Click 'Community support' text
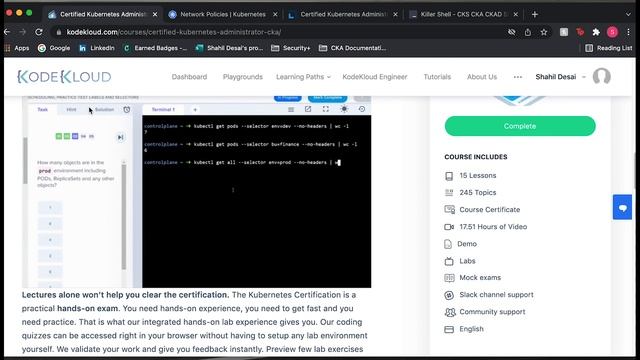The height and width of the screenshot is (360, 640). coord(492,312)
